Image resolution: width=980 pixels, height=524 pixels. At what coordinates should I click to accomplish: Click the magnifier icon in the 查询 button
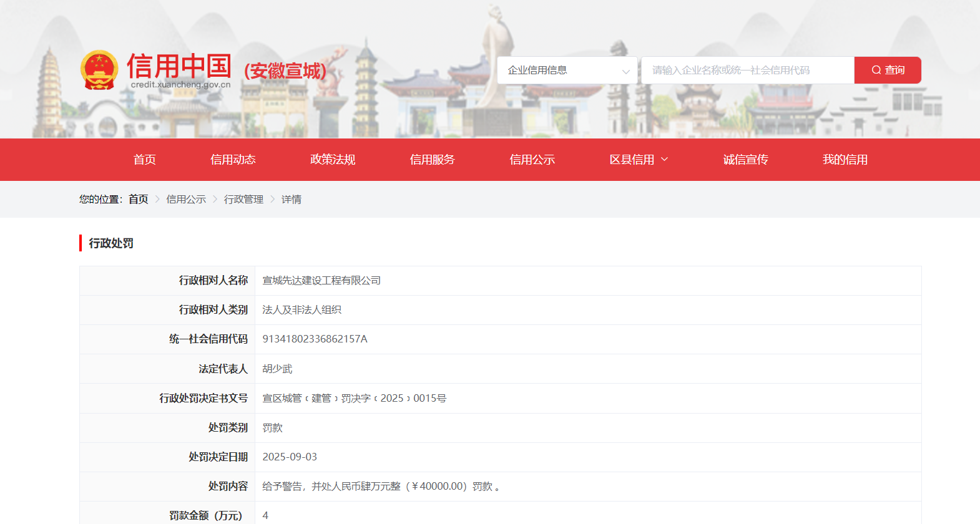[876, 70]
